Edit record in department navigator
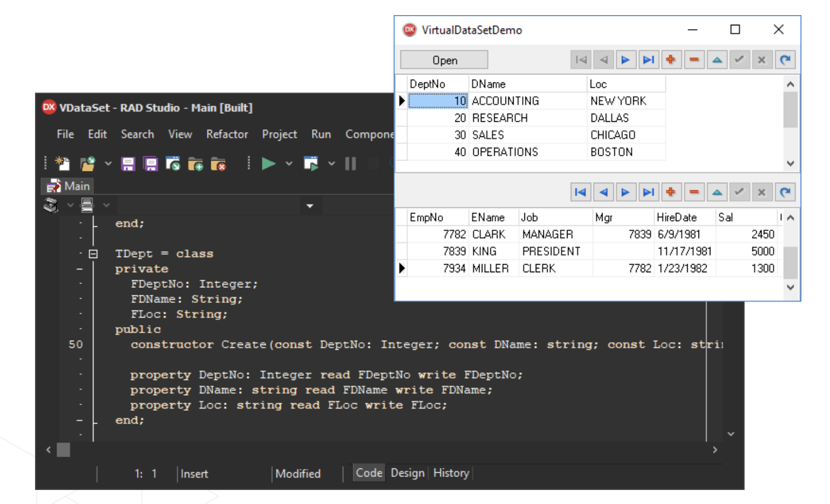 pyautogui.click(x=717, y=60)
